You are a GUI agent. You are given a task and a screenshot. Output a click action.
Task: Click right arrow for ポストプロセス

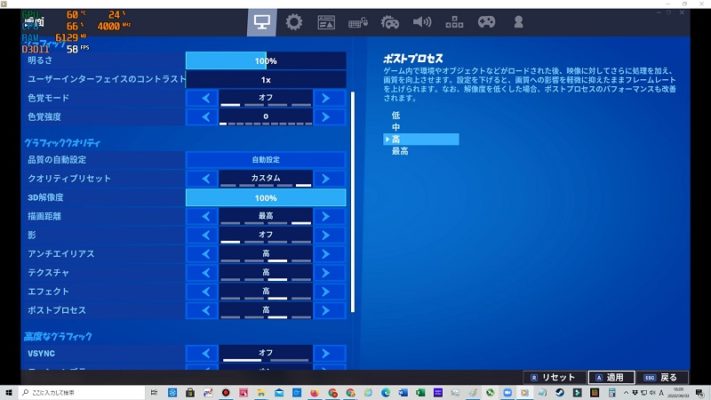pyautogui.click(x=329, y=310)
